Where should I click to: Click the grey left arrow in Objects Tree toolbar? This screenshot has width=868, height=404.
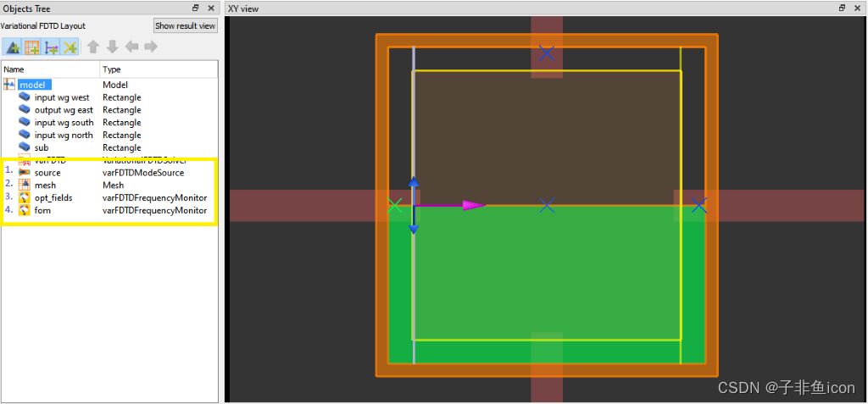tap(131, 47)
